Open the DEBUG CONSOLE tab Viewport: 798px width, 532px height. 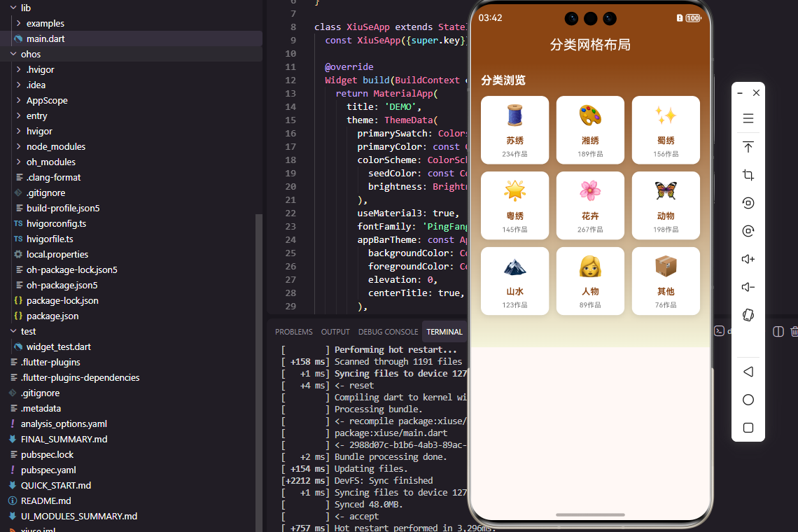[388, 331]
